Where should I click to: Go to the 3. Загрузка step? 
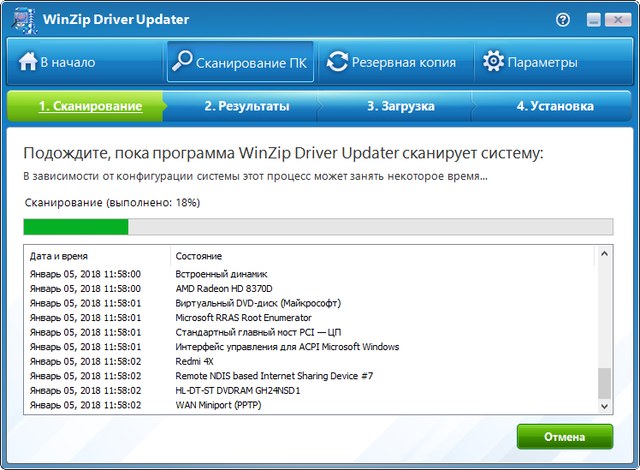click(400, 106)
